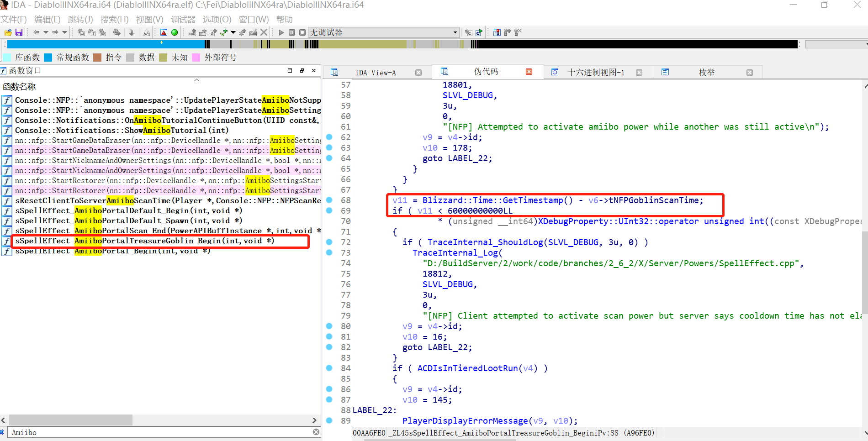Image resolution: width=868 pixels, height=441 pixels.
Task: Click the convert-to-code toolbar icon
Action: [192, 32]
